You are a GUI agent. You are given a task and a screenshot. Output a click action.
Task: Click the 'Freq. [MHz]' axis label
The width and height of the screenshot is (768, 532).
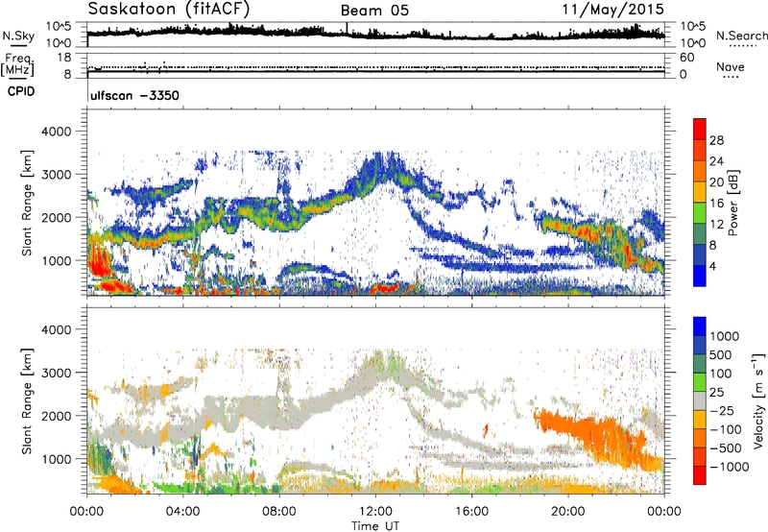click(x=17, y=65)
